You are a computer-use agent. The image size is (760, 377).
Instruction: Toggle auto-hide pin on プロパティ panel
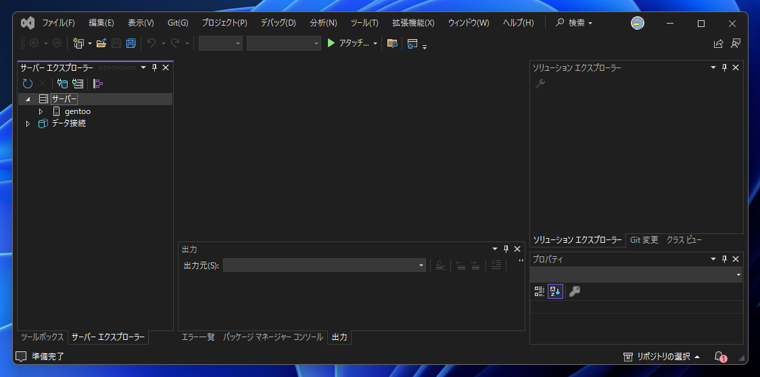point(725,259)
